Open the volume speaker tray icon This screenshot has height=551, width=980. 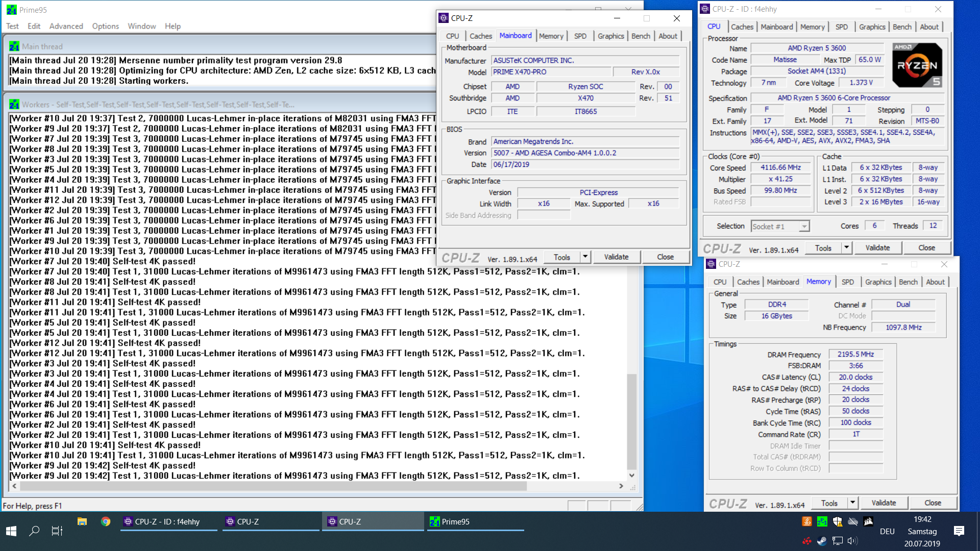pyautogui.click(x=852, y=541)
